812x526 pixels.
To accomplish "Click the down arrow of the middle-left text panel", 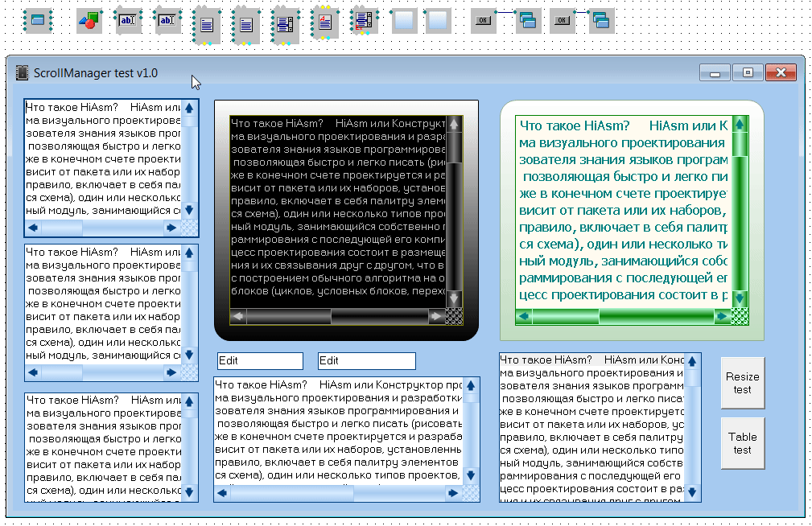I will tap(190, 355).
